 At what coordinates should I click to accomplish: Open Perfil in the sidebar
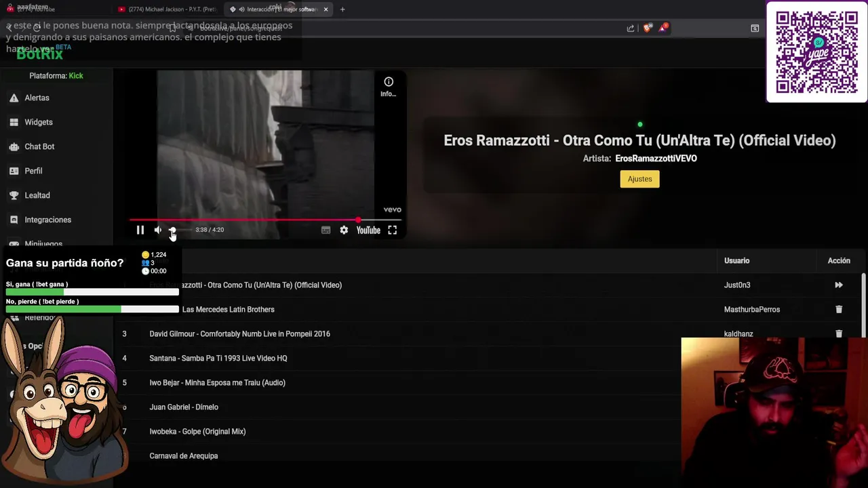pos(33,171)
